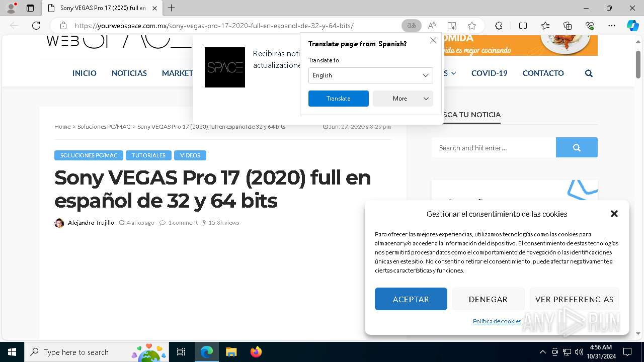644x362 pixels.
Task: Click the Home breadcrumb link
Action: pos(62,127)
